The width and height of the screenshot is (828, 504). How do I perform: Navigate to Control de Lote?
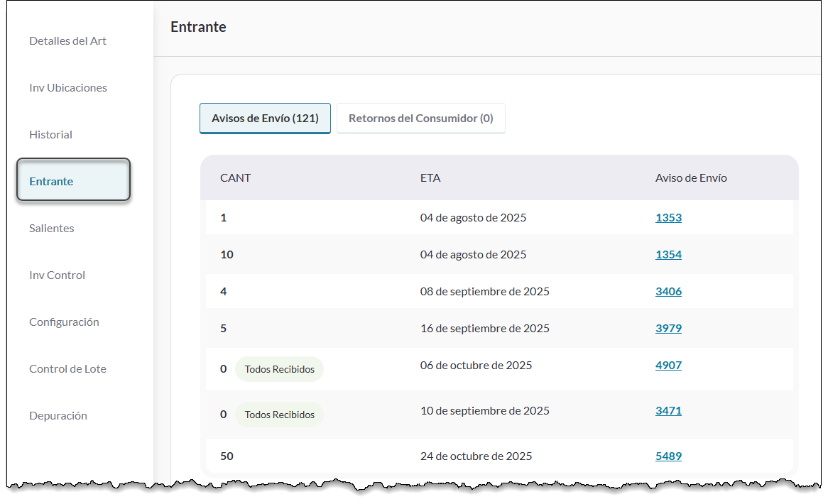[x=67, y=368]
